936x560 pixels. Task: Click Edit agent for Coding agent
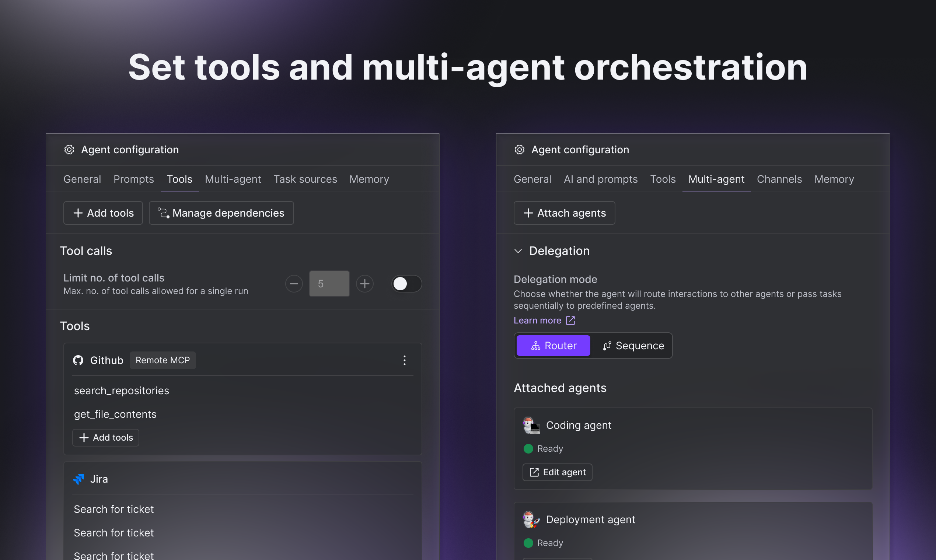pos(557,472)
